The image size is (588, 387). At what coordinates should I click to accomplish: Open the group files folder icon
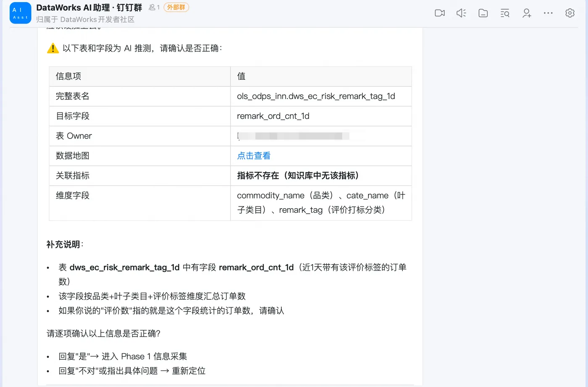[x=483, y=13]
